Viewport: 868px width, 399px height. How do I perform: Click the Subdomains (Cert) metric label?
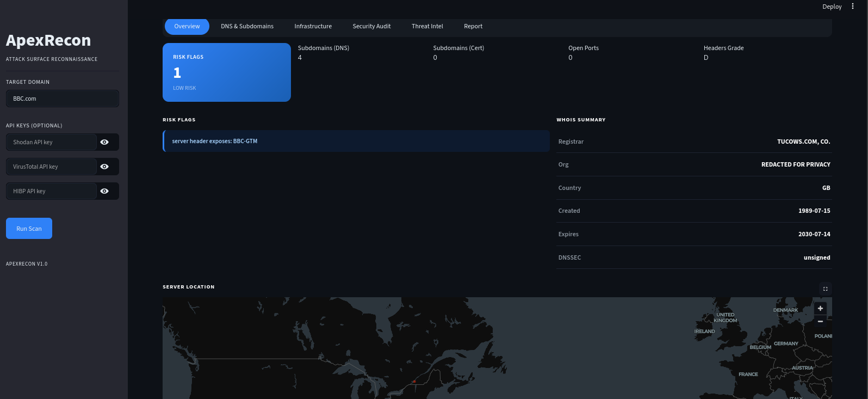[458, 48]
